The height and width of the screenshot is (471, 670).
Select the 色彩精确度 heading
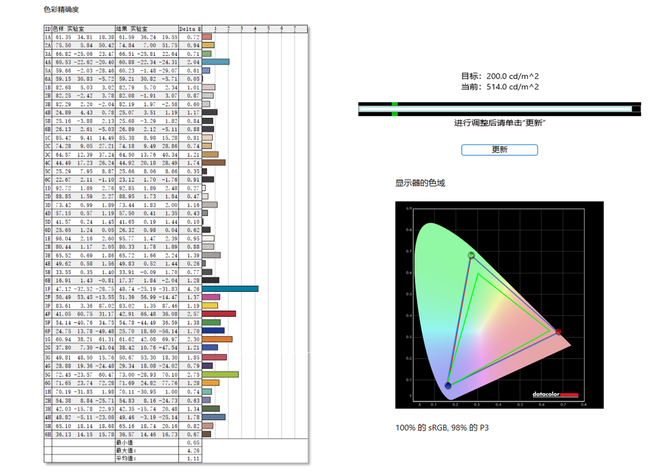click(61, 9)
